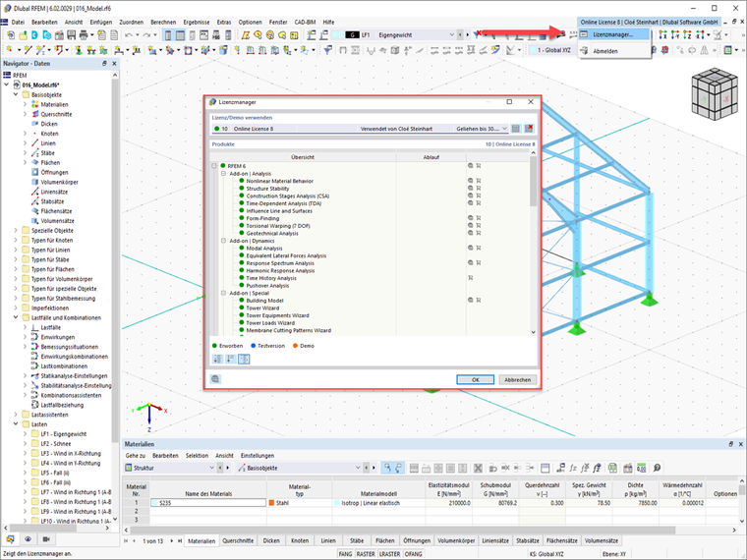Open the Berechnen menu
Viewport: 747px width, 560px height.
pos(163,22)
